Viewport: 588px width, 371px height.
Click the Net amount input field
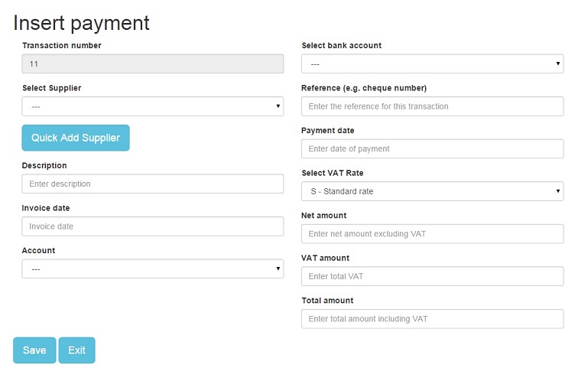pos(432,234)
